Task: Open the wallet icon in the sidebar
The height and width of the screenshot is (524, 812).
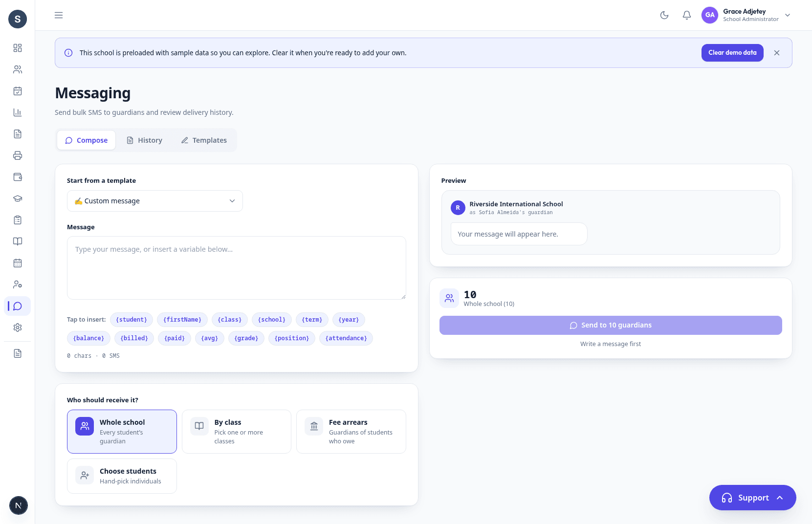Action: pyautogui.click(x=18, y=177)
